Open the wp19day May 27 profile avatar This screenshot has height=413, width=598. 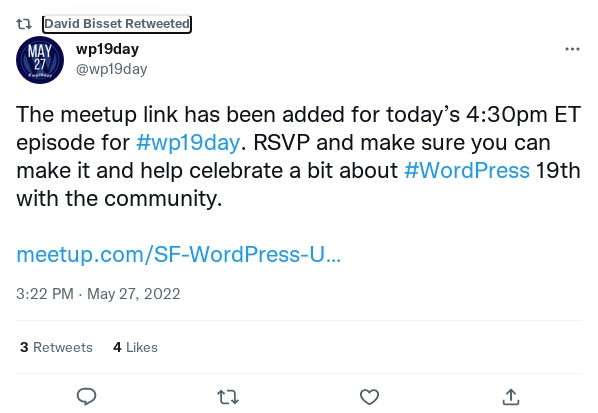[x=40, y=60]
